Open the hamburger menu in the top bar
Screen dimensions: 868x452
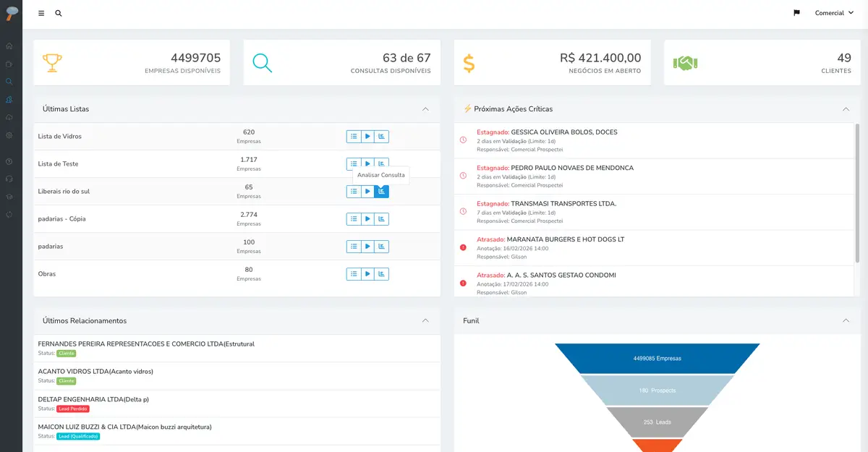point(41,13)
